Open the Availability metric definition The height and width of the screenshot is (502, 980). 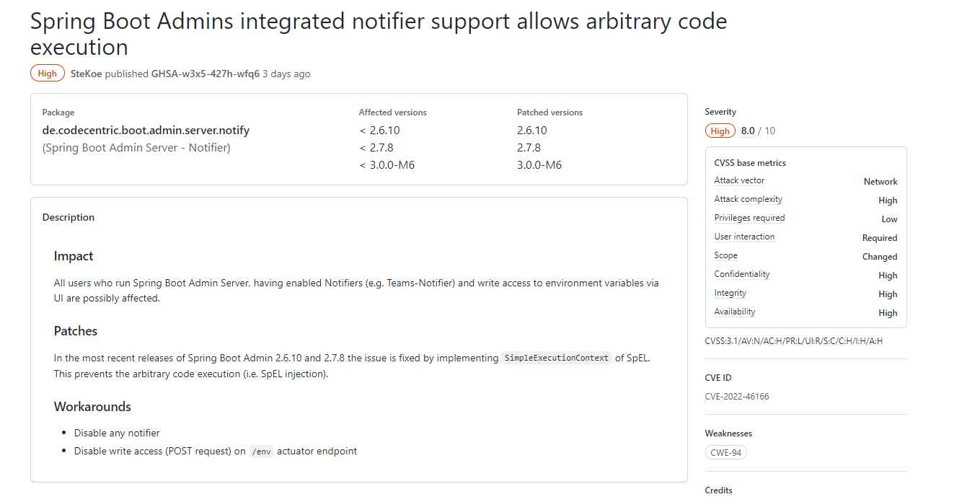(734, 312)
